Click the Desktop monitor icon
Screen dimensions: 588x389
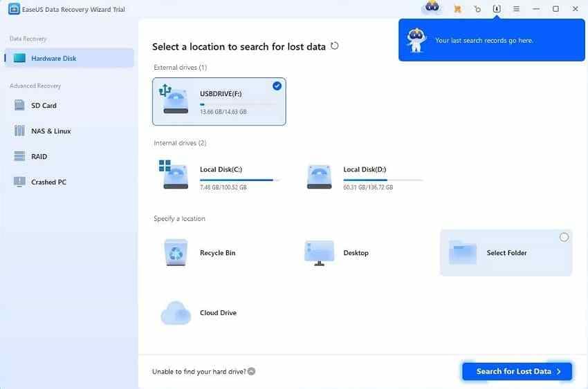(319, 253)
